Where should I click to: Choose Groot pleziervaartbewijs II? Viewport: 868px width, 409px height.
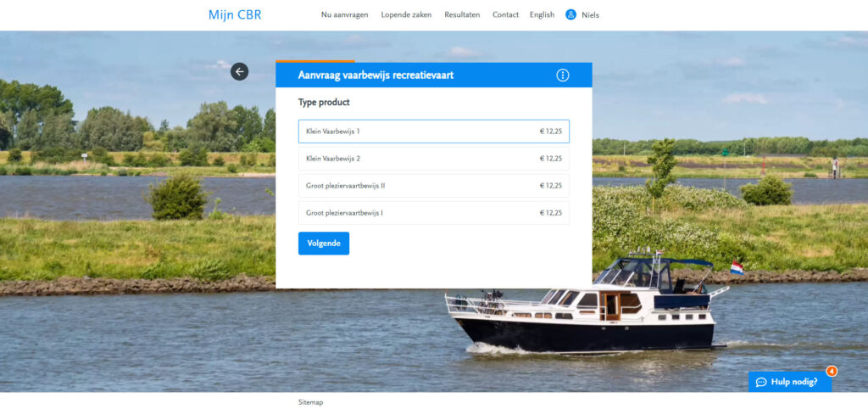[x=433, y=186]
